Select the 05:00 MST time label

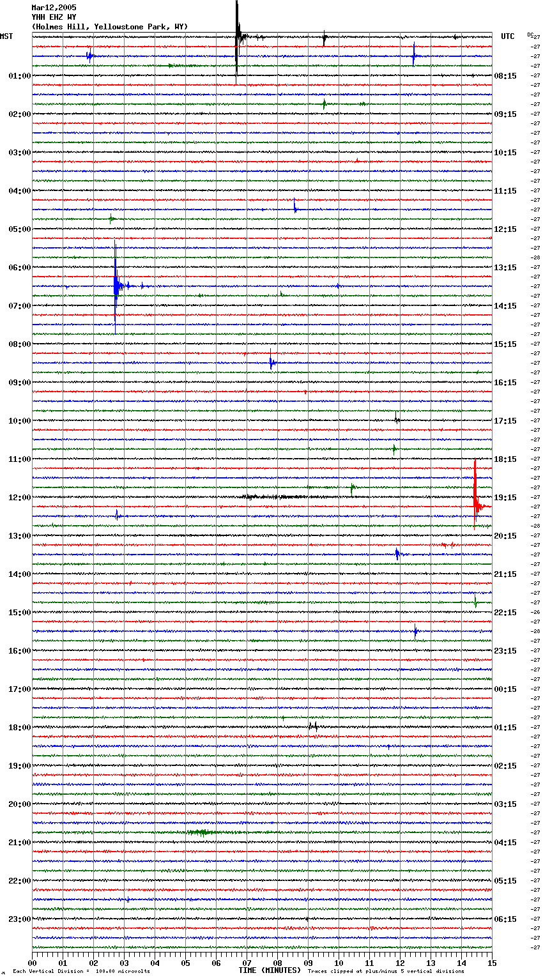[19, 229]
